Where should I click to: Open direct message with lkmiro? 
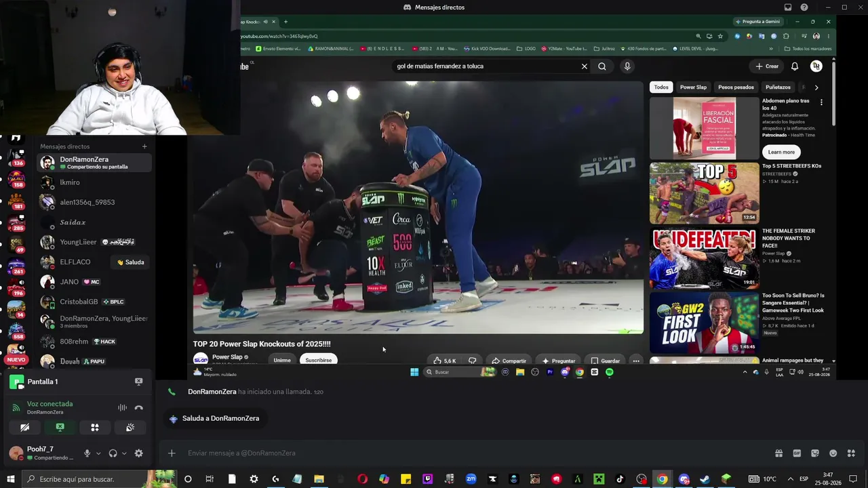point(94,183)
